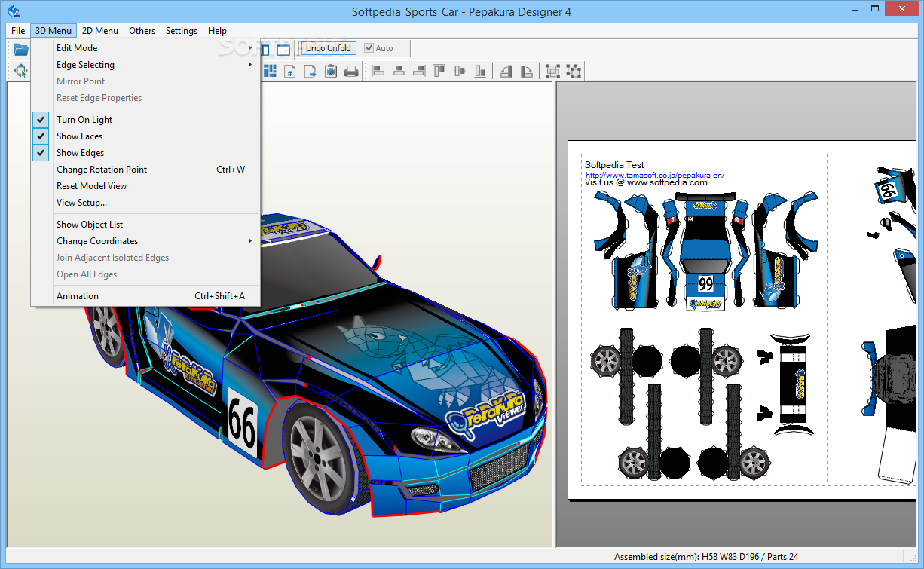Screen dimensions: 924x569
Task: Open the Help menu
Action: pos(217,31)
